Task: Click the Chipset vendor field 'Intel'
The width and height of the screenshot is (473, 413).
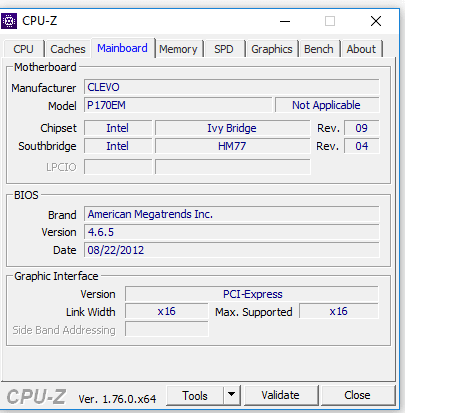Action: coord(118,128)
